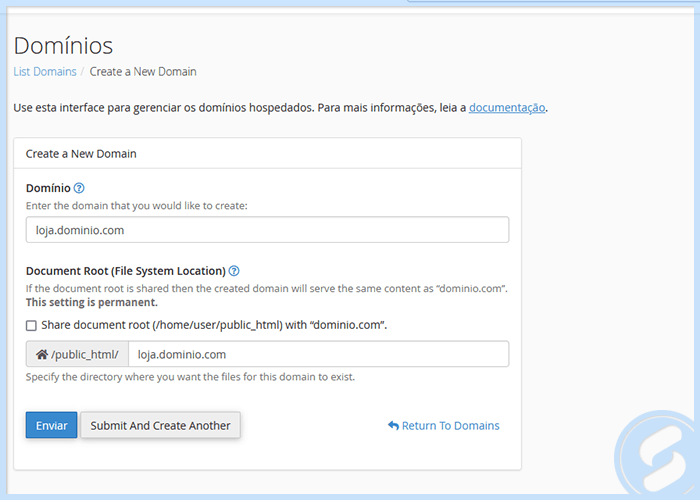Click the Enviar button
The width and height of the screenshot is (700, 500).
[51, 425]
